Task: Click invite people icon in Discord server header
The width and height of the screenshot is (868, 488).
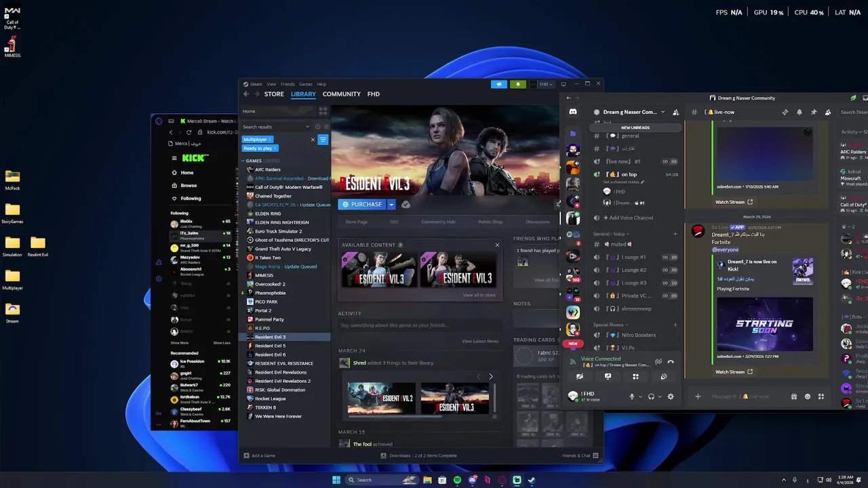Action: tap(675, 112)
